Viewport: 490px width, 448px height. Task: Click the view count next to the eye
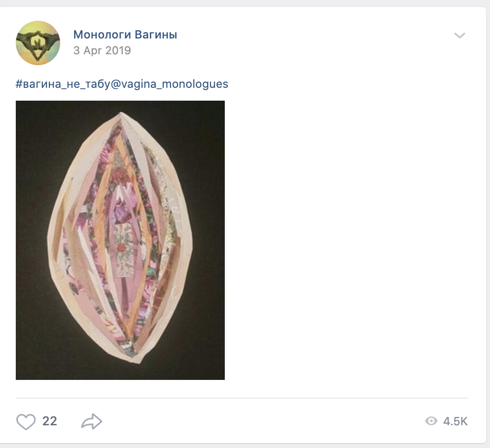pos(455,421)
